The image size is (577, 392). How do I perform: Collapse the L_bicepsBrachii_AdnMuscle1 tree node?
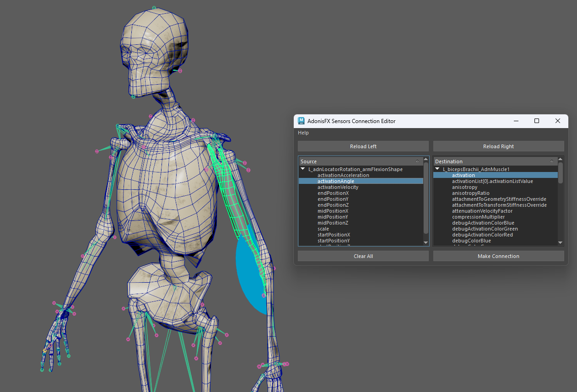tap(437, 168)
